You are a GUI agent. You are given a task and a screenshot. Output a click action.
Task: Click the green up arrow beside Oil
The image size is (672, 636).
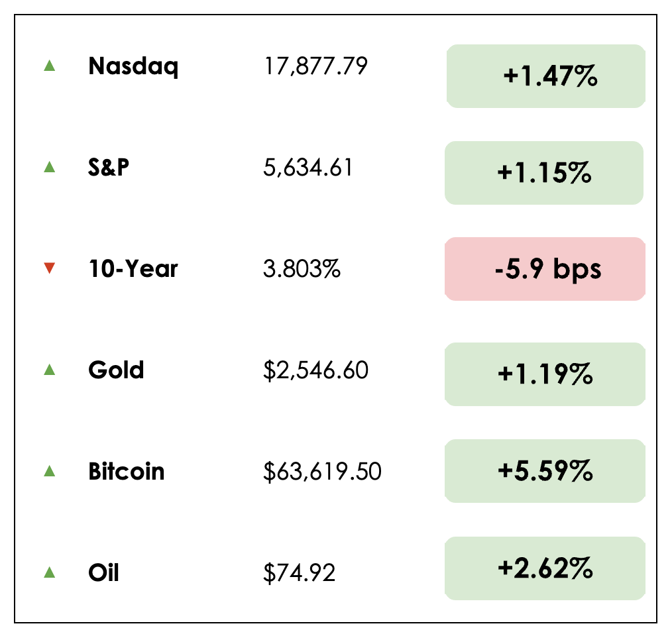click(x=48, y=572)
